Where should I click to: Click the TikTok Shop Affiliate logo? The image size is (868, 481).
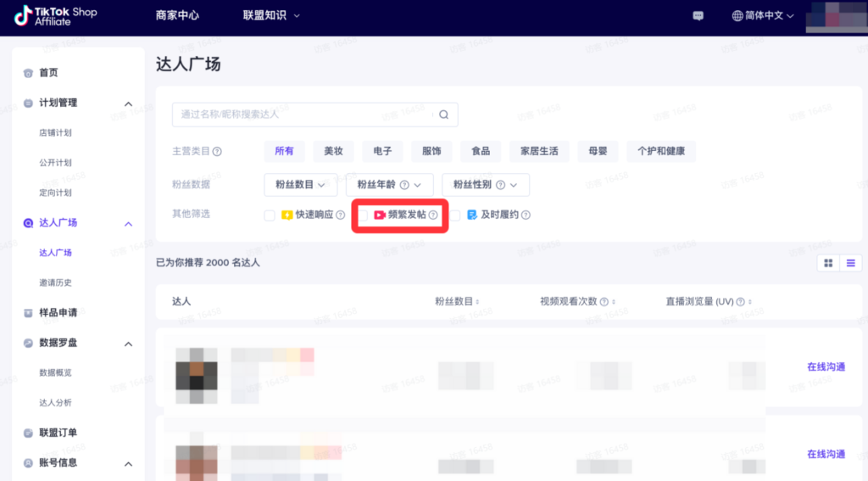tap(55, 15)
